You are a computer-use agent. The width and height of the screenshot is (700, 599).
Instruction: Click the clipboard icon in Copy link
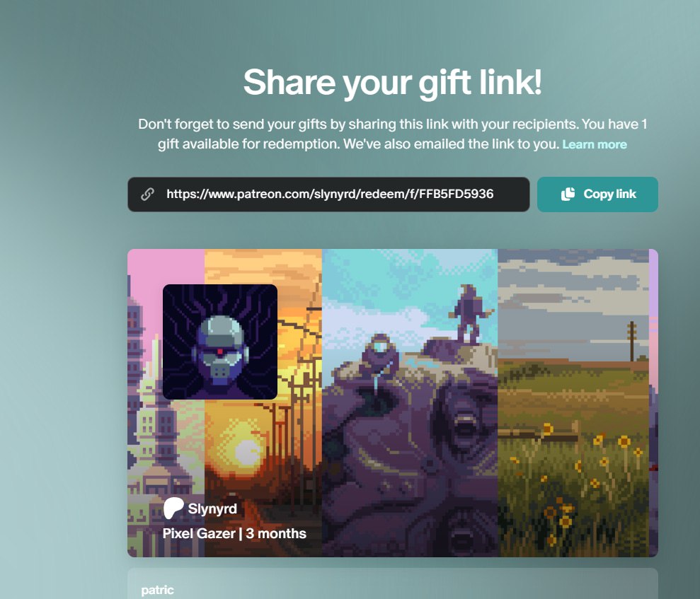pos(568,194)
